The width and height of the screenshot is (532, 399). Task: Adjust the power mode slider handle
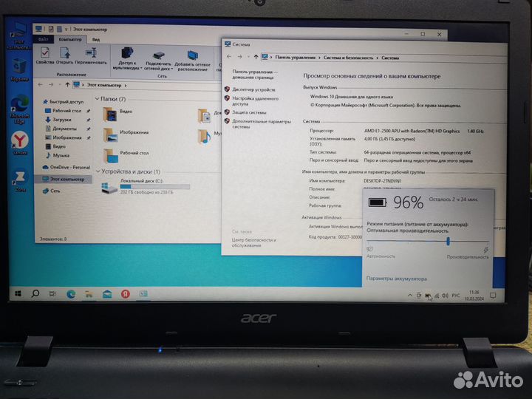tap(449, 241)
